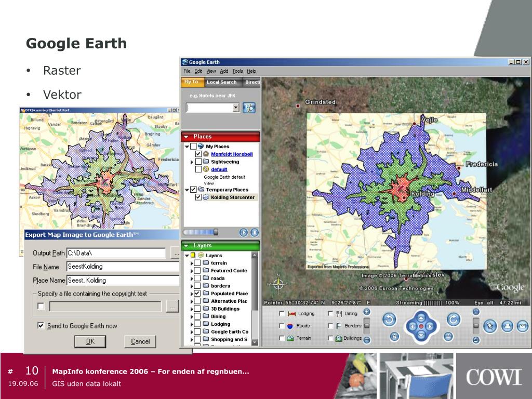Play the tour in Places panel
Screen dimensions: 532x399
pyautogui.click(x=243, y=232)
